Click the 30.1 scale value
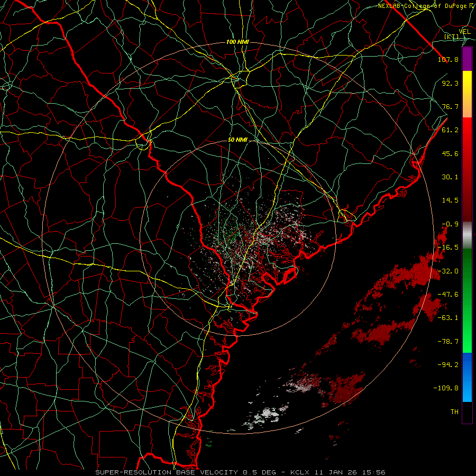476x476 pixels. pos(450,177)
